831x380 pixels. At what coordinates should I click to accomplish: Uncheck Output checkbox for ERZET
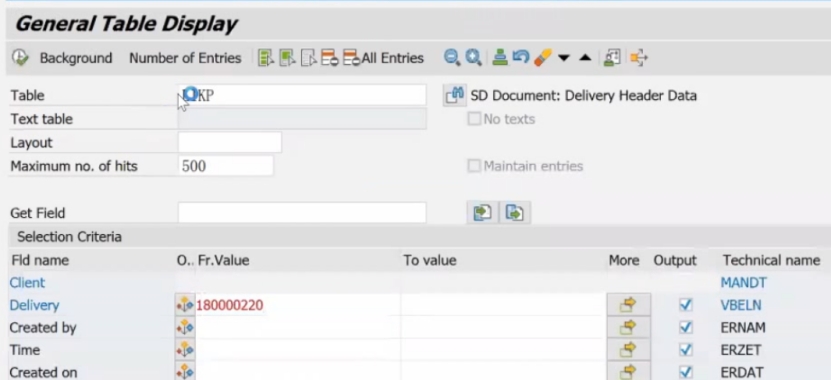[686, 350]
